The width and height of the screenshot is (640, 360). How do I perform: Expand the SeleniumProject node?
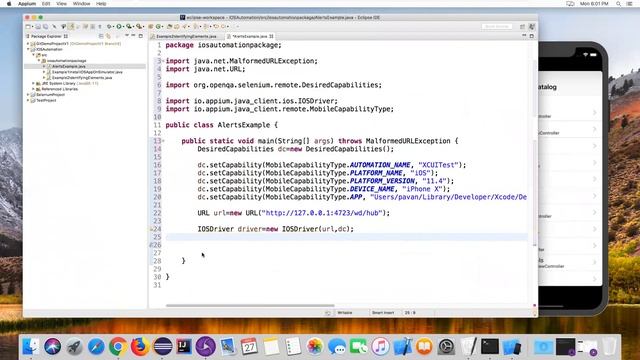[x=28, y=95]
